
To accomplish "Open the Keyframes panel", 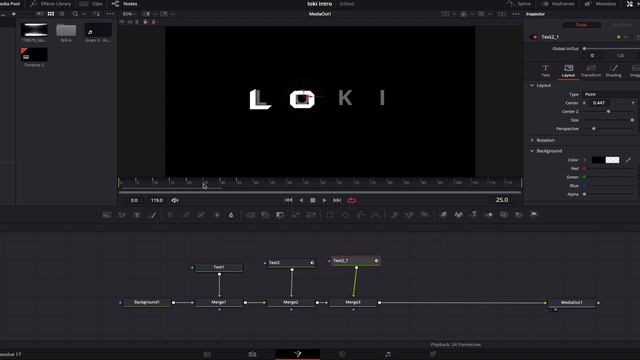I will 558,4.
